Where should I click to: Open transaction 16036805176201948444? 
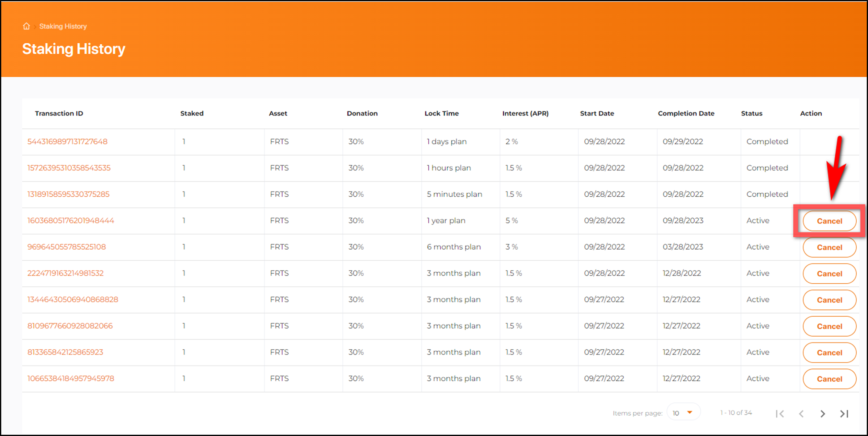point(70,220)
